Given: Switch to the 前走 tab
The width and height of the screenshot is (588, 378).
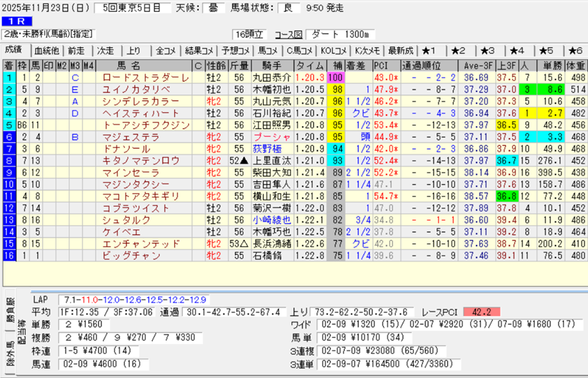Looking at the screenshot, I should 75,51.
